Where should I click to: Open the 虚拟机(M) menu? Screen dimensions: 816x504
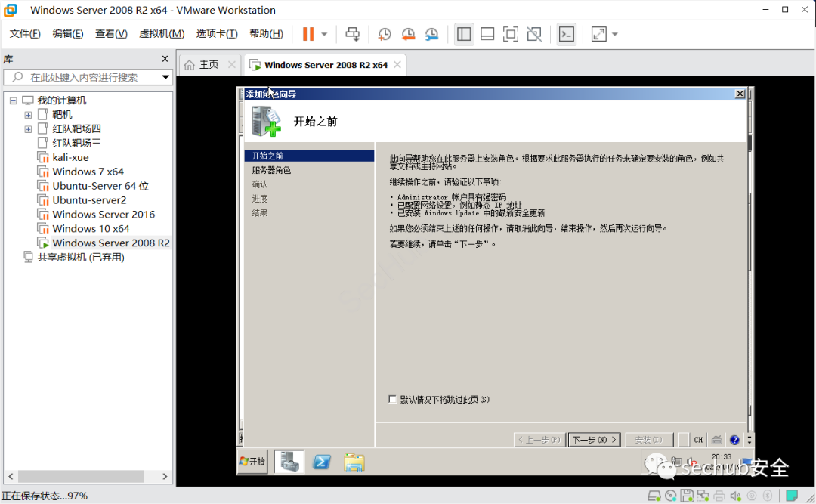pyautogui.click(x=162, y=34)
